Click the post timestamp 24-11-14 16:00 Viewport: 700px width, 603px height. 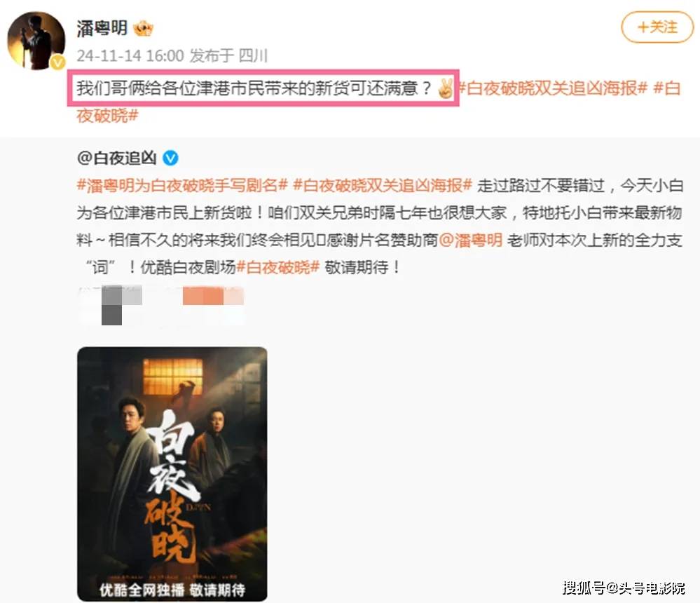(x=130, y=56)
